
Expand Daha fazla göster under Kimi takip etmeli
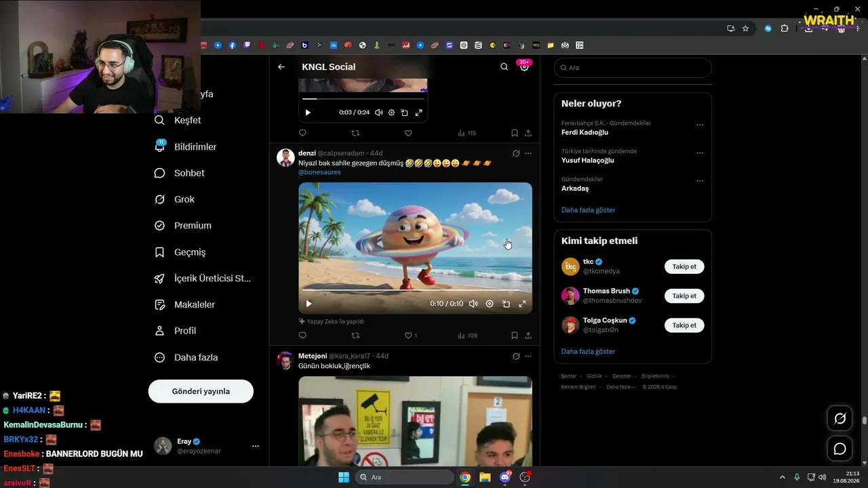588,352
